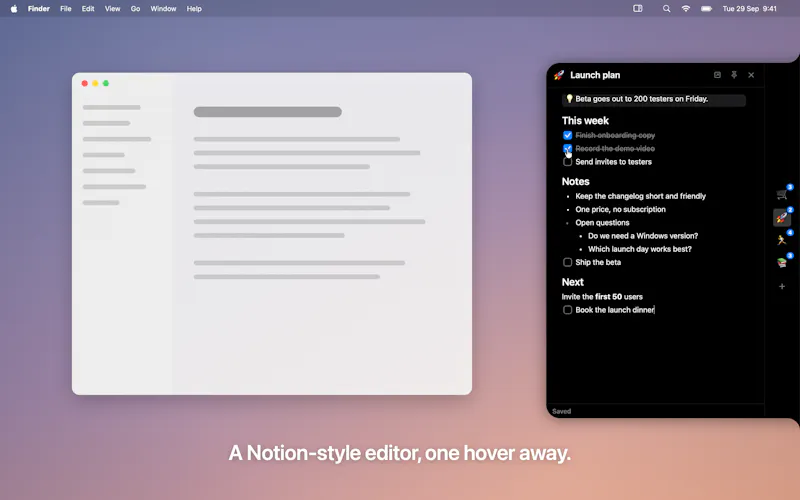The image size is (800, 500).
Task: Click the Finish onboarding copy text
Action: [615, 135]
